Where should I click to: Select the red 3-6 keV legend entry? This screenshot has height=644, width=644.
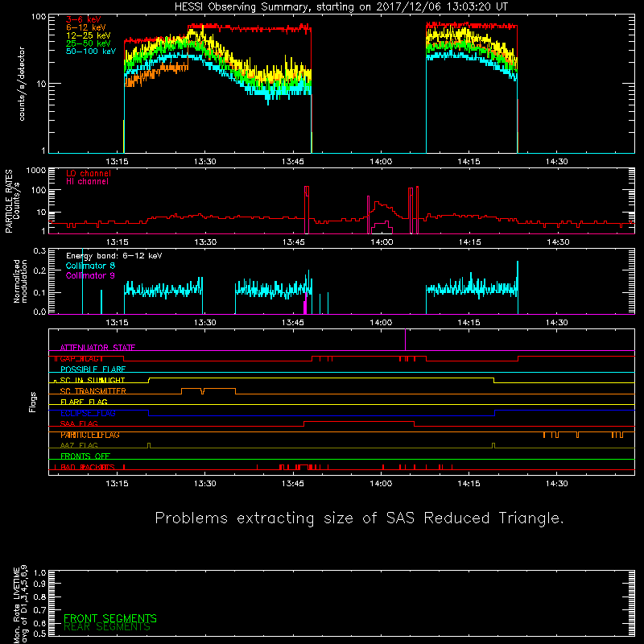[x=84, y=19]
